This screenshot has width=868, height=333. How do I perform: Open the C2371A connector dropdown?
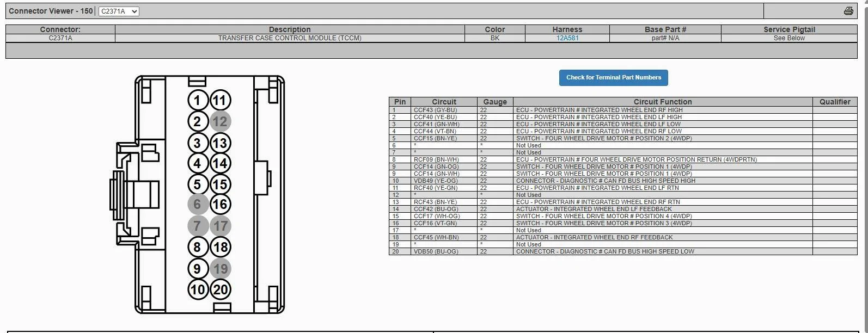[119, 11]
